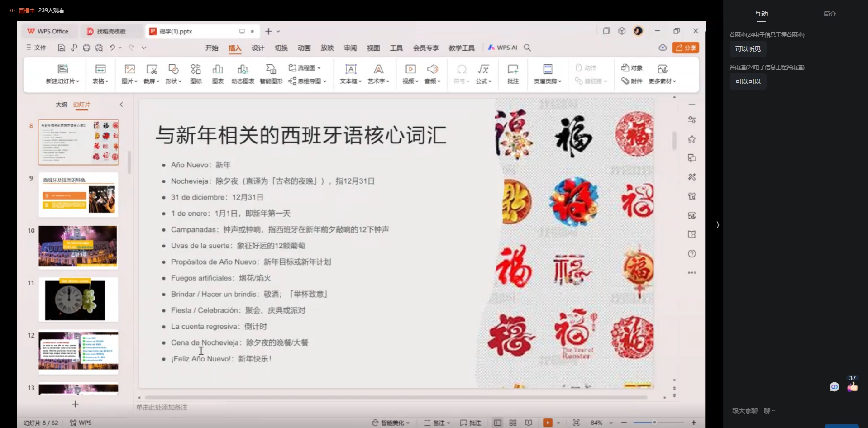Collapse the slide thumbnail panel
868x428 pixels.
click(x=121, y=105)
